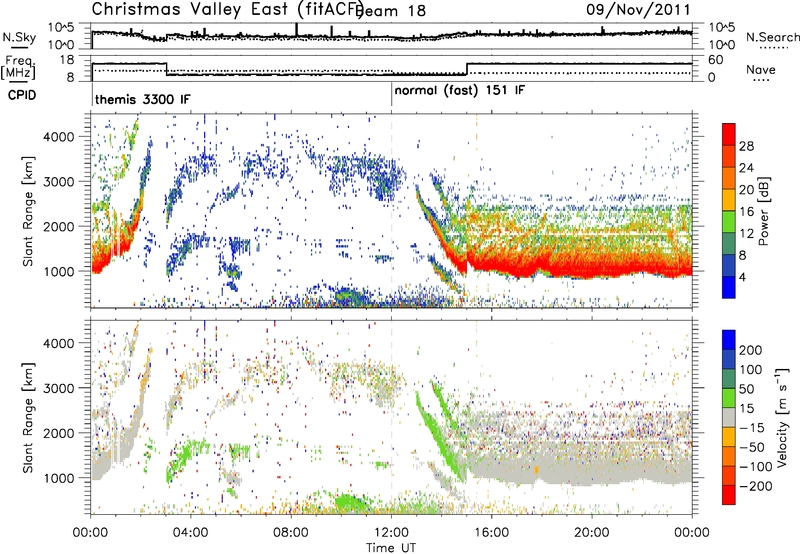Click the '10^5' tick beside N.Sky
The image size is (800, 554).
point(61,28)
